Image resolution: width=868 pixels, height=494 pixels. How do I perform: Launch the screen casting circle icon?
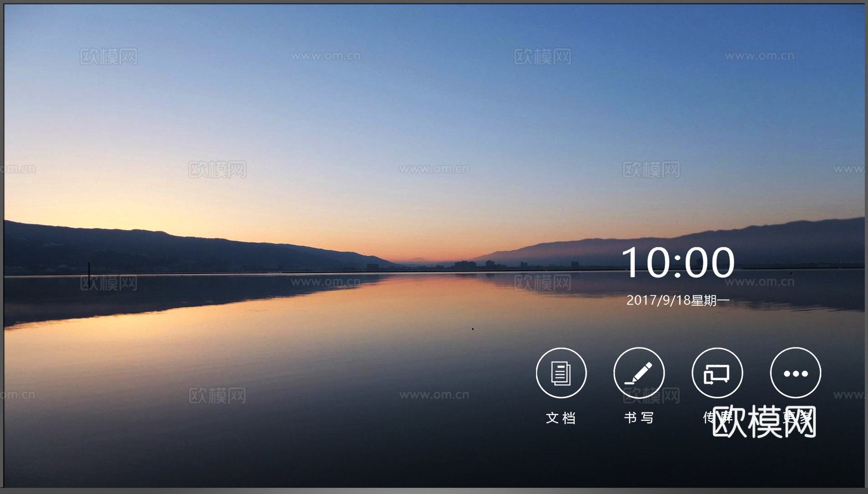(717, 373)
